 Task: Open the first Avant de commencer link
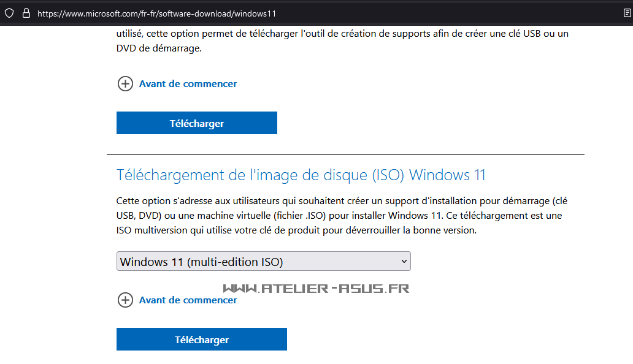[188, 83]
